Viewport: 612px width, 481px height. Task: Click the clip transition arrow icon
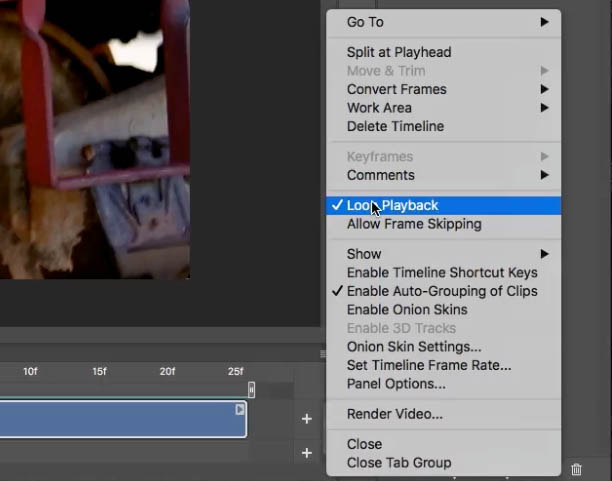(x=240, y=410)
